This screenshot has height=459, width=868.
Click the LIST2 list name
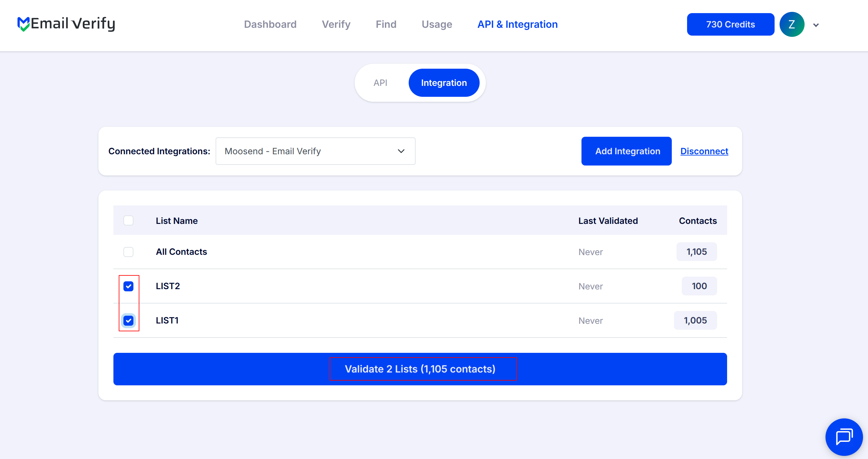pyautogui.click(x=168, y=286)
